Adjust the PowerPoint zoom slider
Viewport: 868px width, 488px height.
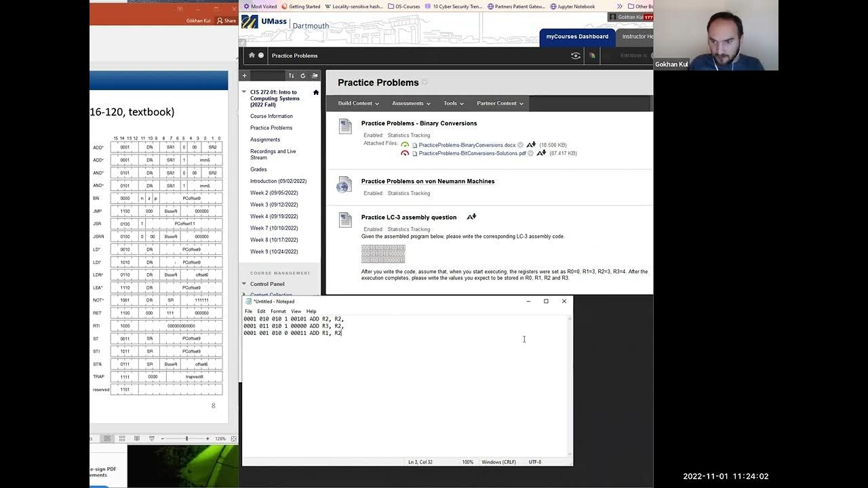point(186,439)
